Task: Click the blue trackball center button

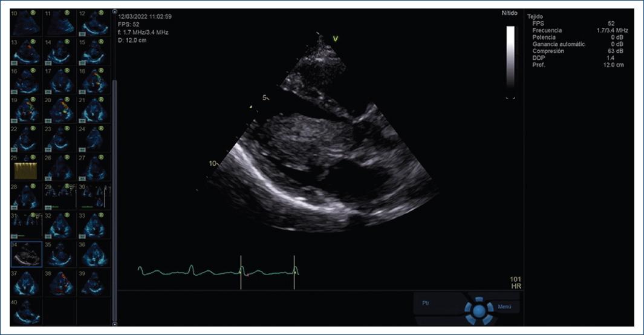Action: [x=478, y=310]
